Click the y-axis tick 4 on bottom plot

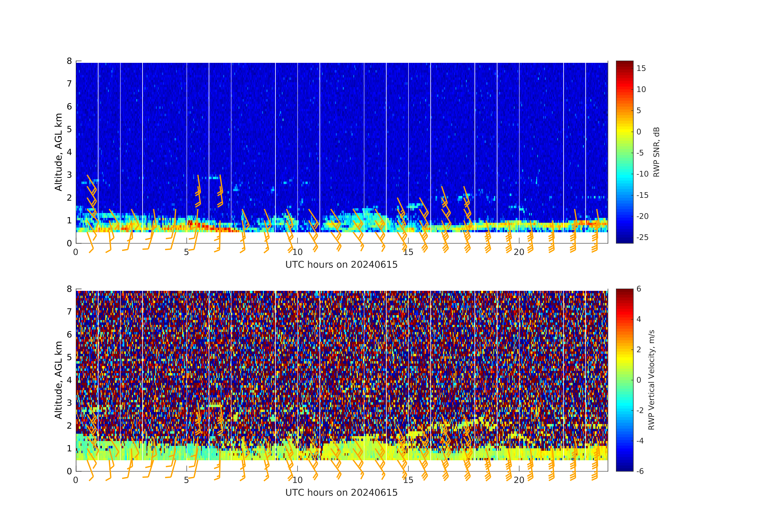(x=69, y=380)
